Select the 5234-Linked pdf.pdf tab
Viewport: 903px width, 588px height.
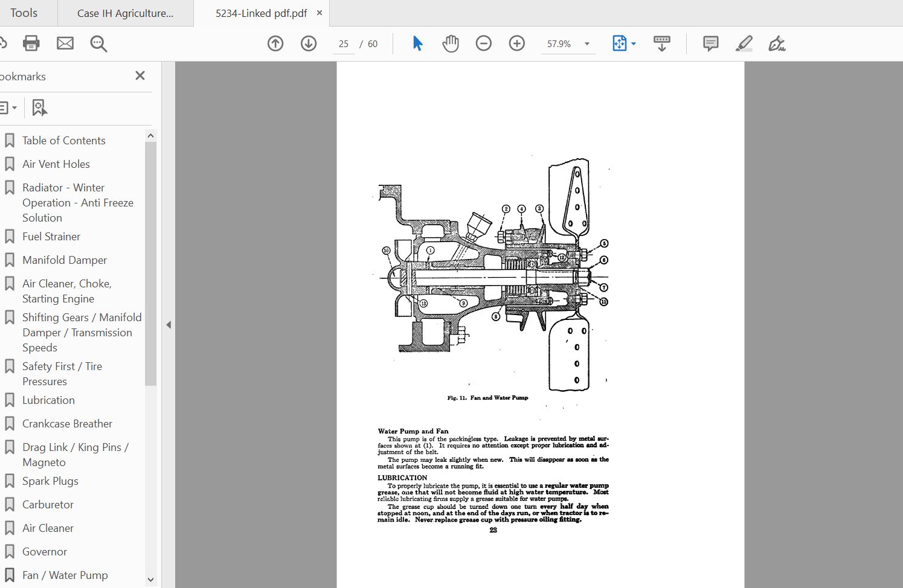[x=261, y=13]
